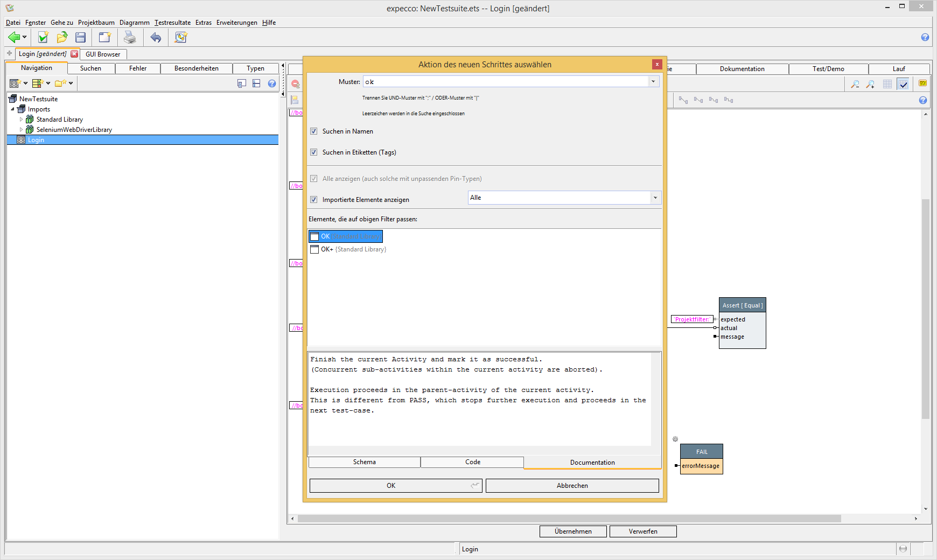Uncheck 'Suchen in Etiketten (Tags)'

314,152
